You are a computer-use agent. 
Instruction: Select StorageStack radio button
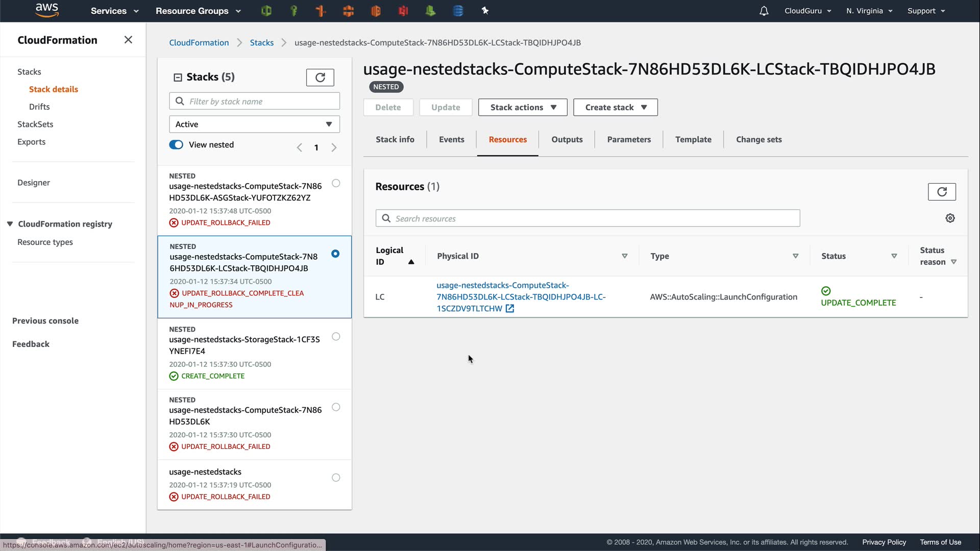click(336, 337)
